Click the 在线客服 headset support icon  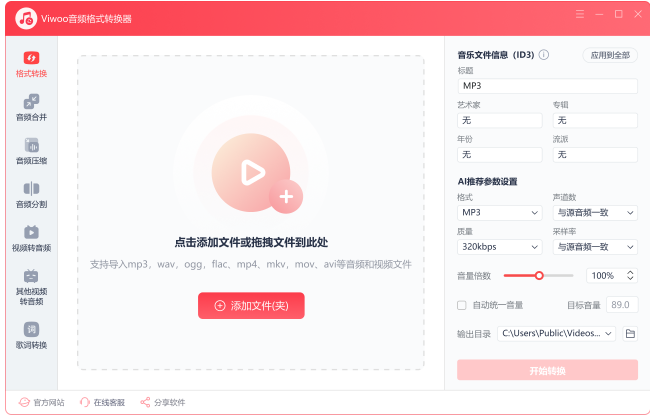pos(84,402)
